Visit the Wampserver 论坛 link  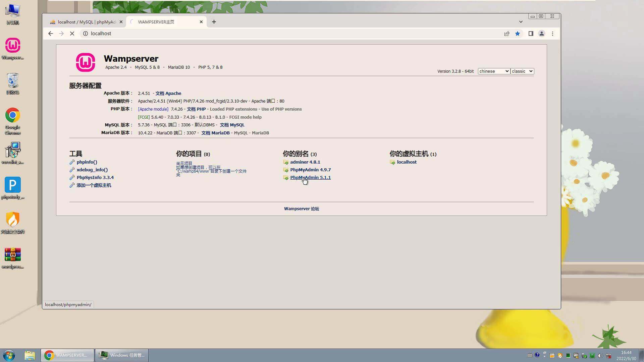click(302, 209)
